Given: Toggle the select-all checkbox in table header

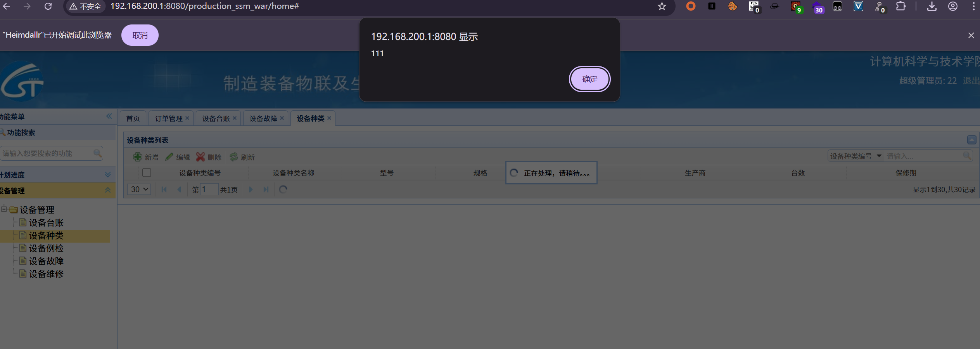Looking at the screenshot, I should point(147,173).
